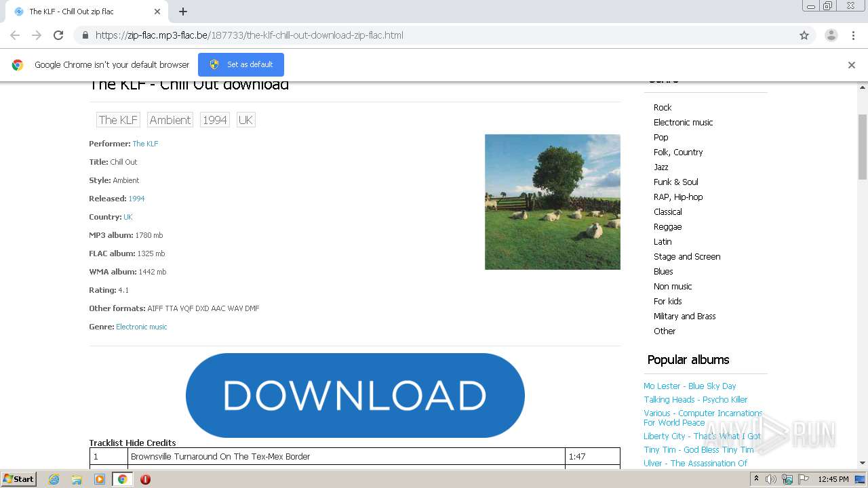Bookmark this page with star icon
The image size is (868, 488).
click(x=804, y=35)
